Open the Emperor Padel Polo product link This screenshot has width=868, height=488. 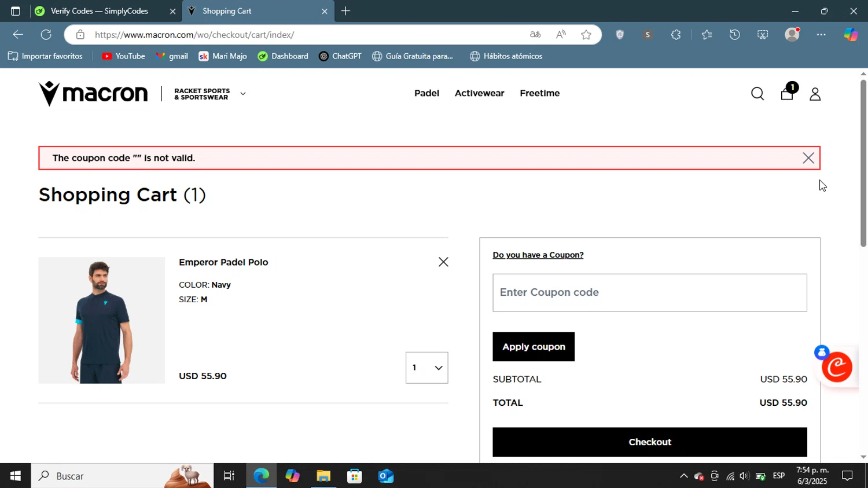click(x=223, y=262)
